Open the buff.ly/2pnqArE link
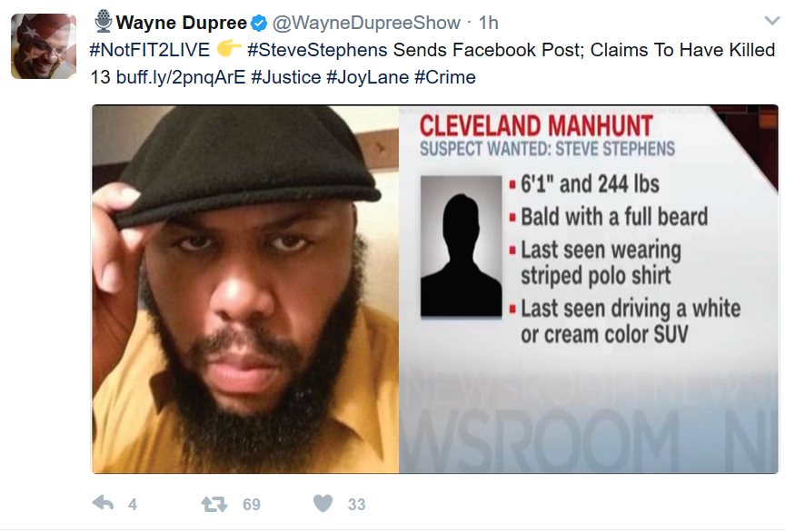Viewport: 785px width, 532px height. [181, 77]
